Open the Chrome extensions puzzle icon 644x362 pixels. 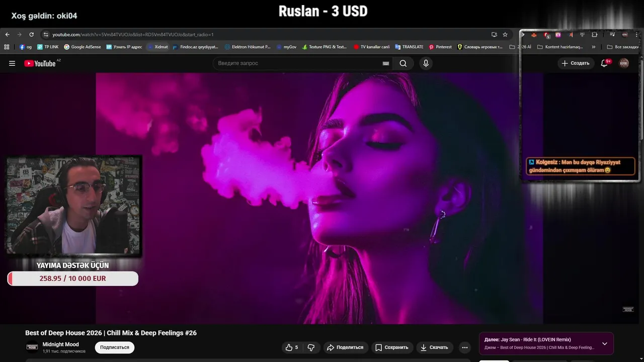595,35
